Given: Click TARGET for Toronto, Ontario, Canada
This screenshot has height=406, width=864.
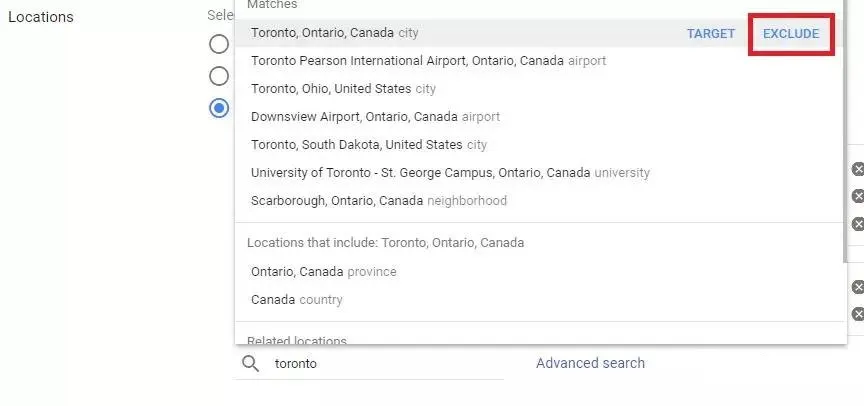Looking at the screenshot, I should (711, 34).
